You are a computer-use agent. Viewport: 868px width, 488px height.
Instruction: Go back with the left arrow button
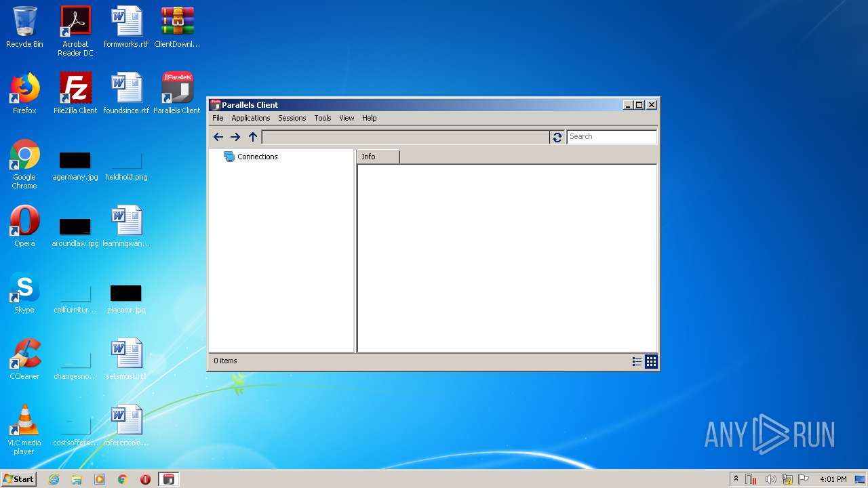(x=218, y=137)
